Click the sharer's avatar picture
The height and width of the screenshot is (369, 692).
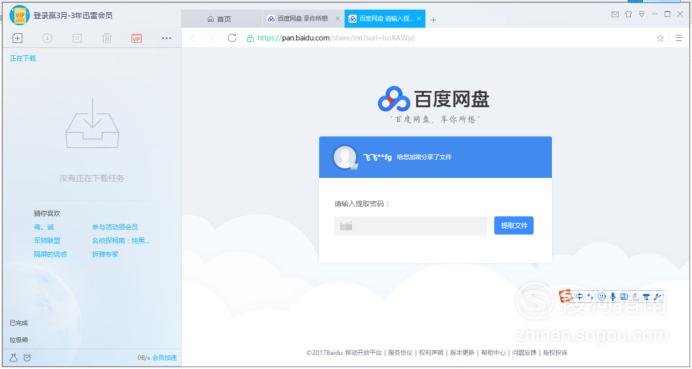pyautogui.click(x=345, y=158)
